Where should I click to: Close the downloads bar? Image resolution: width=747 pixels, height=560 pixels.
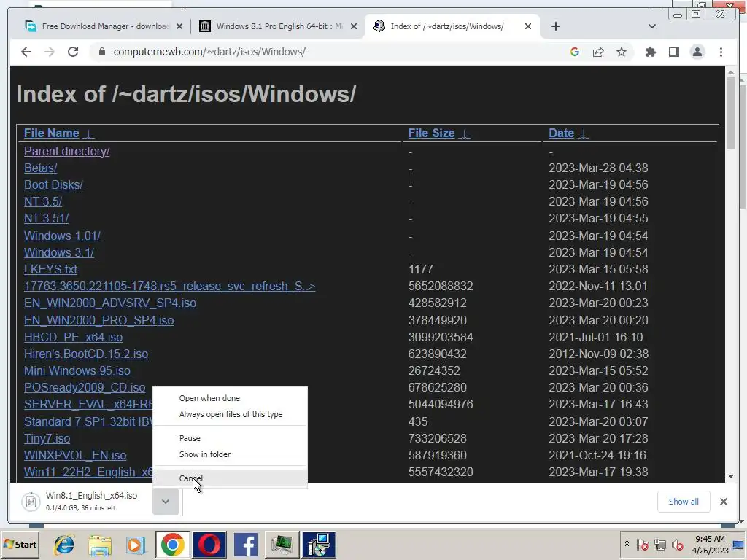(723, 502)
